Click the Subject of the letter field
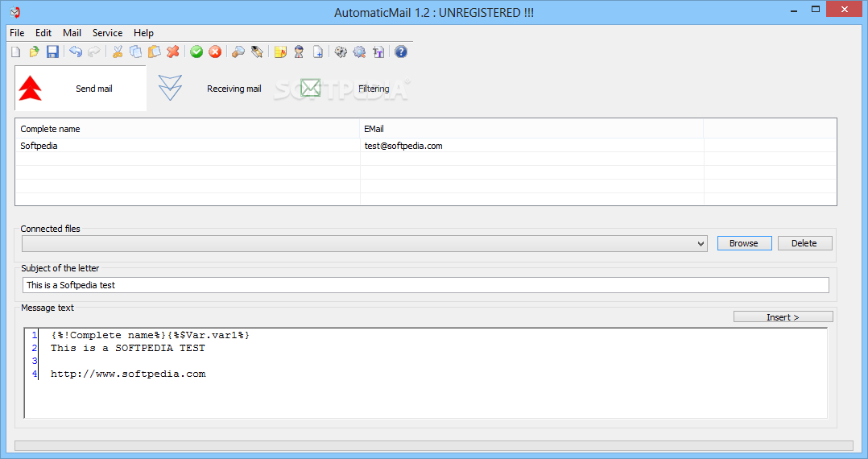The width and height of the screenshot is (868, 459). tap(426, 285)
